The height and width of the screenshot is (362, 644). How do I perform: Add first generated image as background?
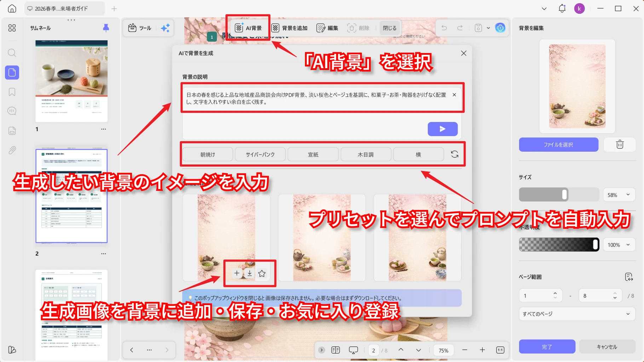pos(237,273)
